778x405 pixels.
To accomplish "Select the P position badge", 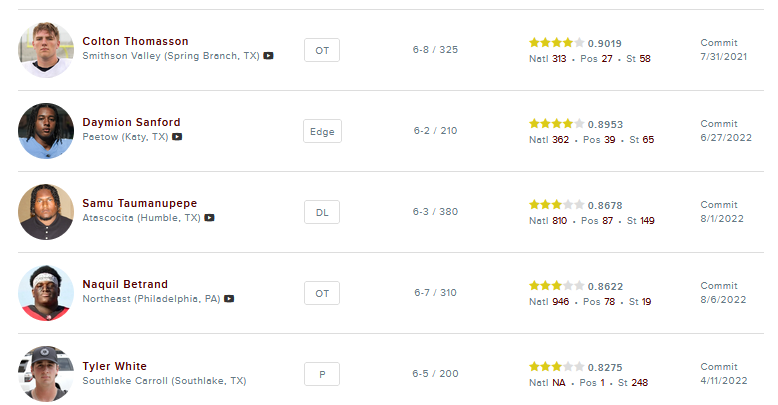I will [321, 374].
